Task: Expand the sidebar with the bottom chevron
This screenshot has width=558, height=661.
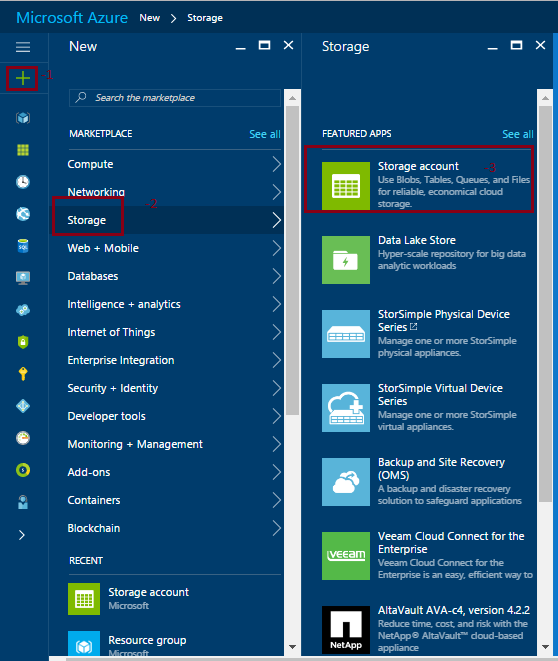Action: point(22,535)
